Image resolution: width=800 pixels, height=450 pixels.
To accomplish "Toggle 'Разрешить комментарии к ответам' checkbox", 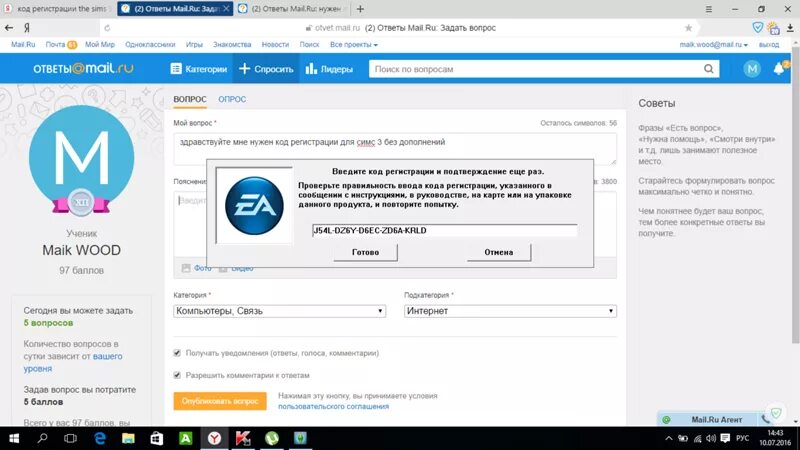I will point(177,375).
